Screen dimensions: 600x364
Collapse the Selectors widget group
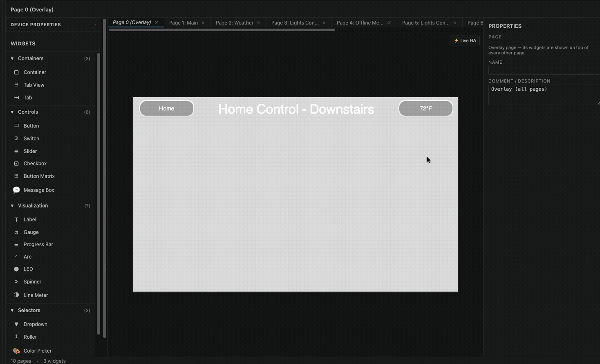click(x=12, y=310)
